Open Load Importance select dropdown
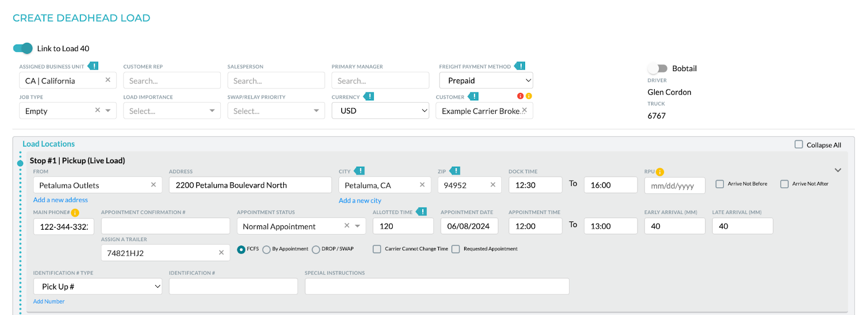 pos(171,111)
